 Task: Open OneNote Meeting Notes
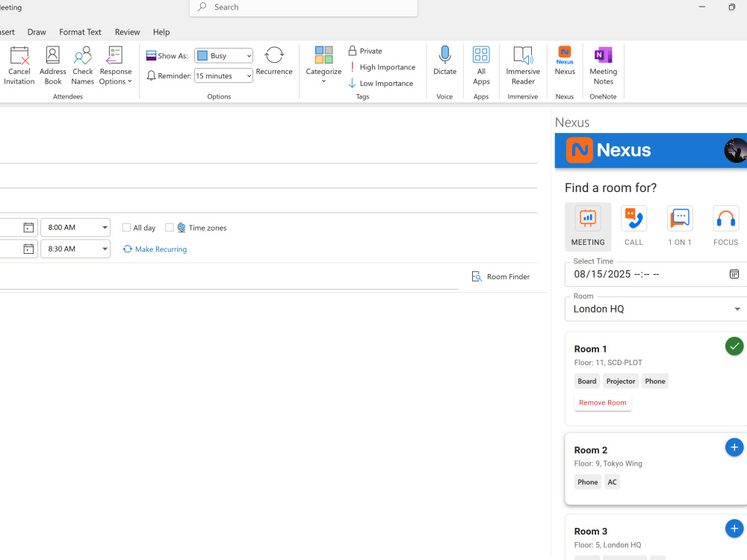tap(603, 66)
